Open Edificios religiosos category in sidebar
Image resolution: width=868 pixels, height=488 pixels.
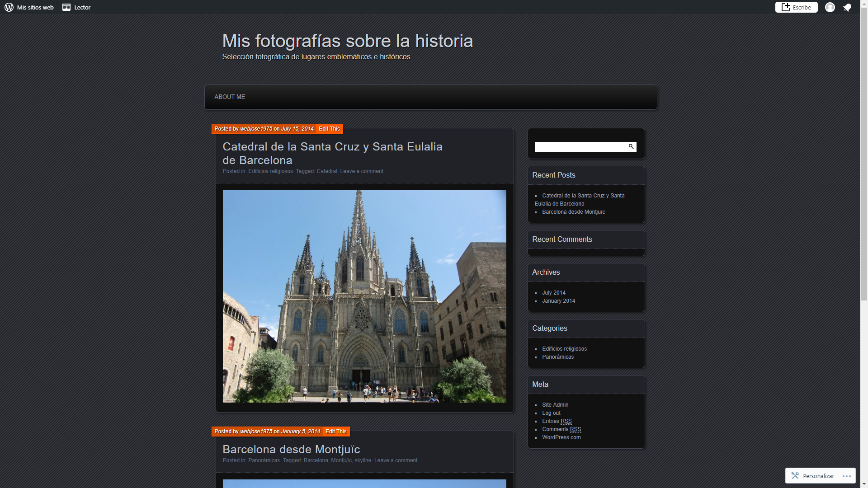[564, 349]
